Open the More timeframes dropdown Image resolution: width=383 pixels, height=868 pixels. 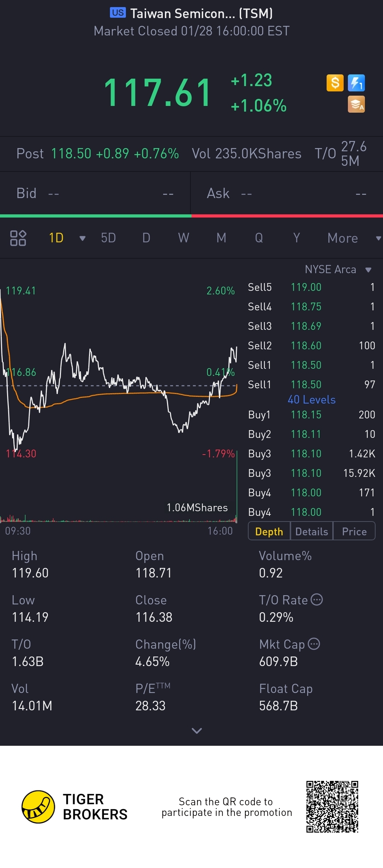(x=354, y=238)
